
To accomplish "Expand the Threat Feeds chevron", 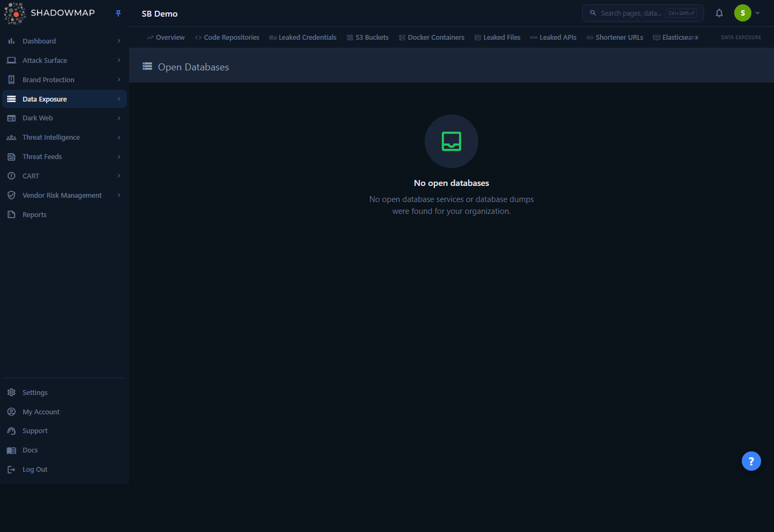I will pyautogui.click(x=119, y=157).
